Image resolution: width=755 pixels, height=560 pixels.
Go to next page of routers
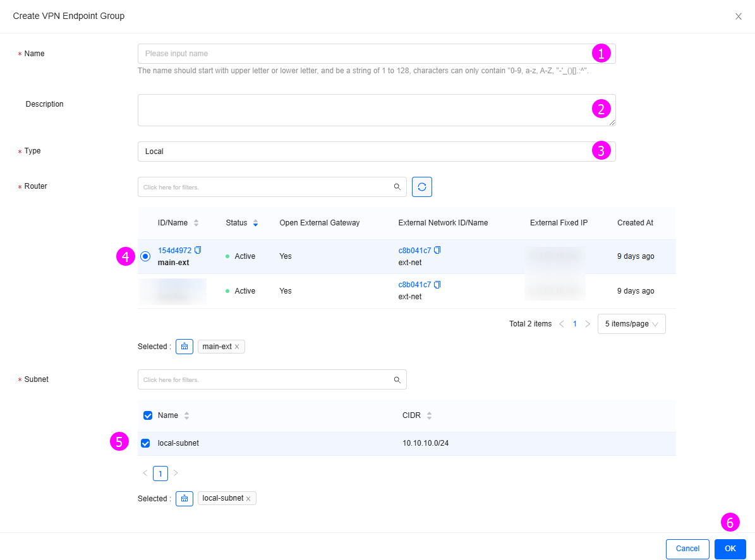[x=588, y=324]
